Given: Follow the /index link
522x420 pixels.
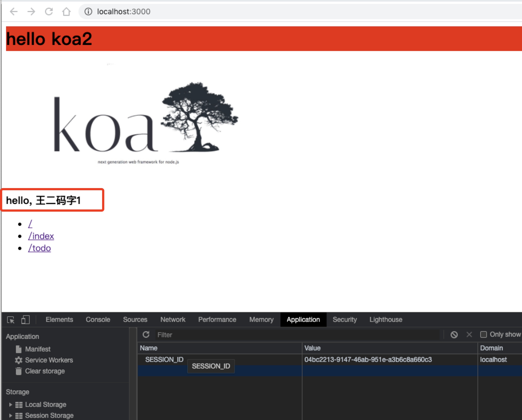Looking at the screenshot, I should coord(41,236).
